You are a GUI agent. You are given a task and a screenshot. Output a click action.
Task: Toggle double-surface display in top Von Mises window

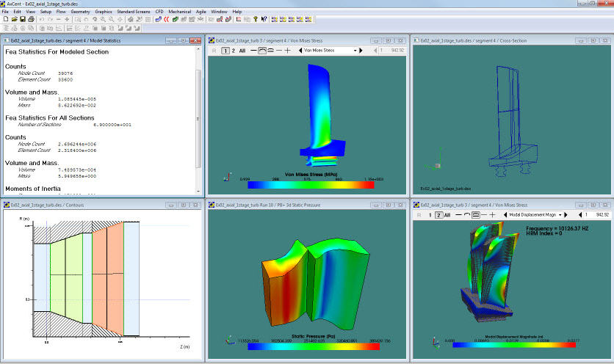pyautogui.click(x=270, y=51)
